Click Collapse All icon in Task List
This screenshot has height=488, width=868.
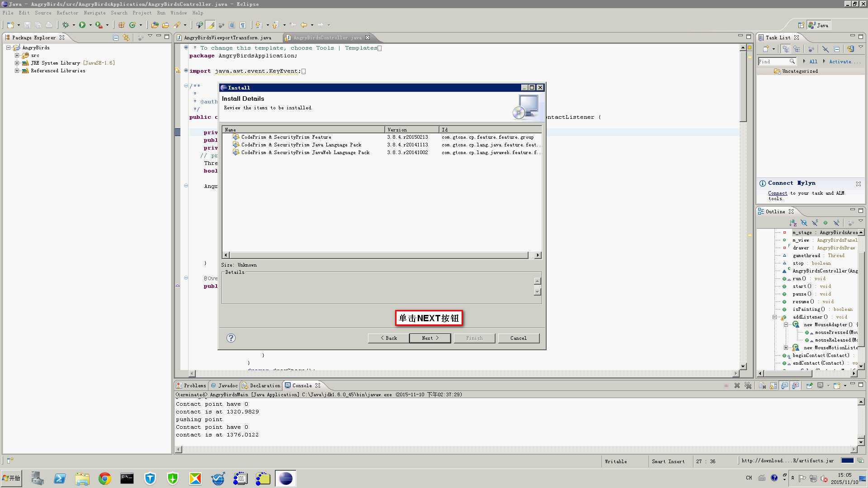pyautogui.click(x=837, y=48)
